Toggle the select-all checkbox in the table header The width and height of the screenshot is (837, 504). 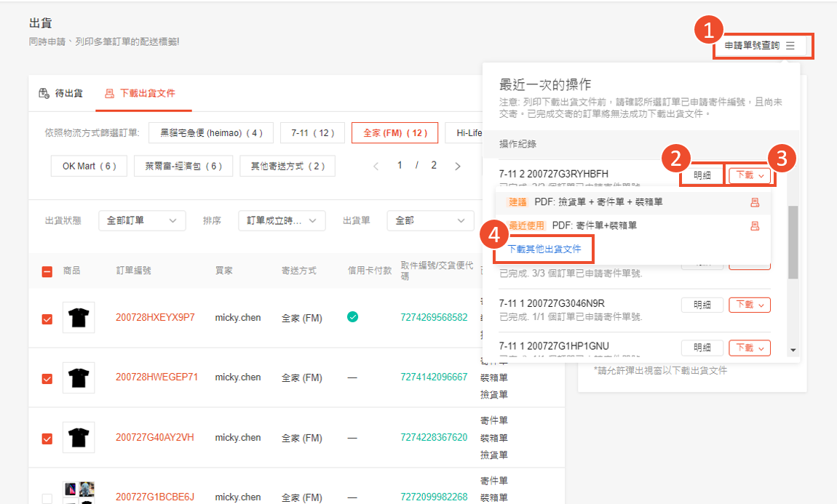pos(47,271)
